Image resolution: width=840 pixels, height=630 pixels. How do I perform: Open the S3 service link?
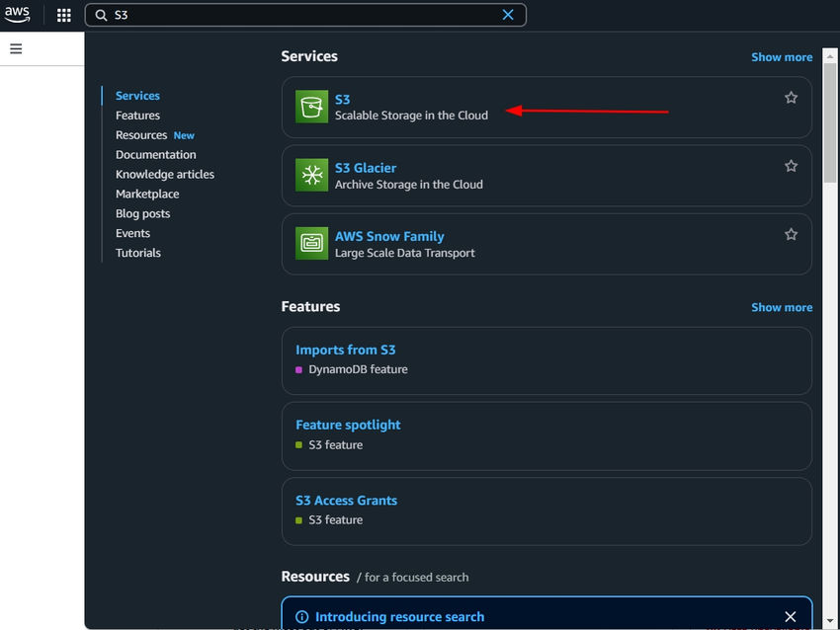[x=342, y=100]
